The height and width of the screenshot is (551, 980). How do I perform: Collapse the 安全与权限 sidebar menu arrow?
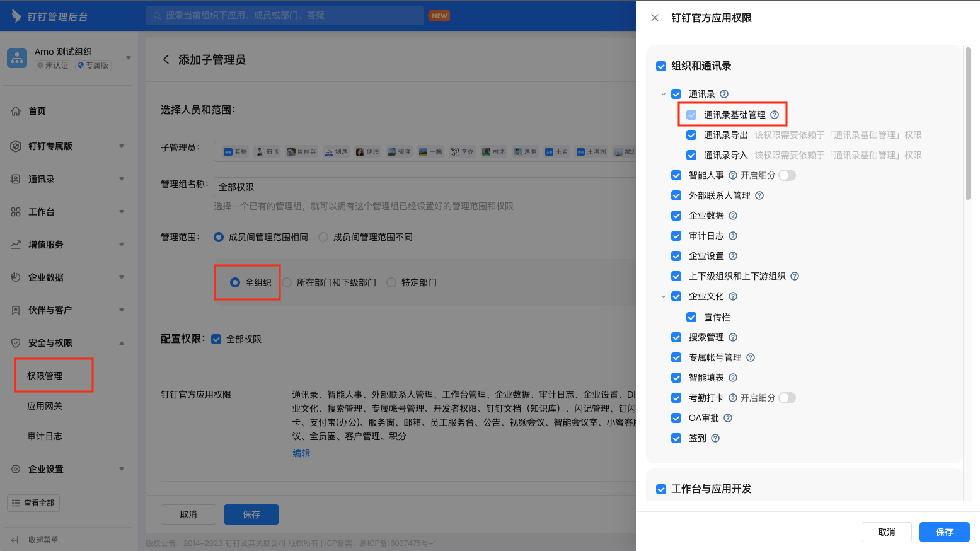coord(122,343)
